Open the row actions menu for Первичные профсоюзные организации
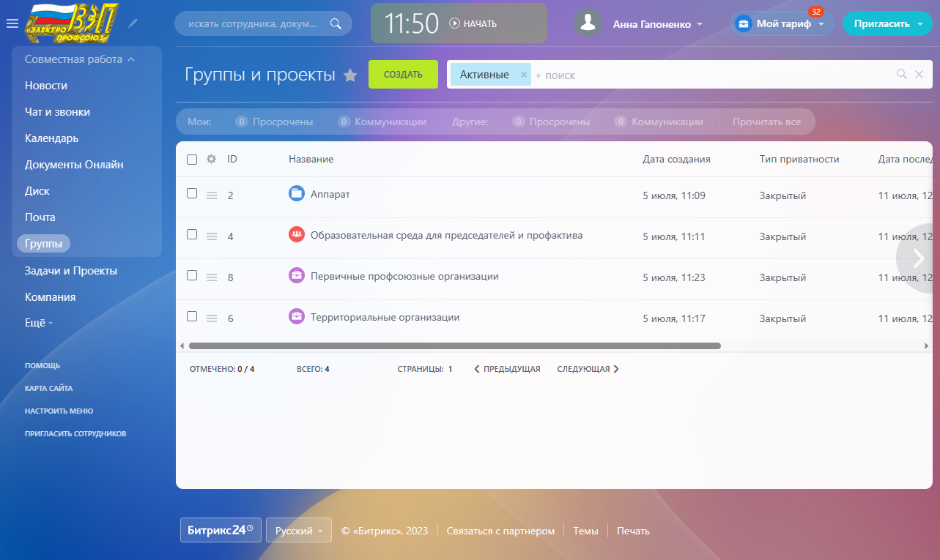Screen dimensions: 940x560 (x=212, y=277)
